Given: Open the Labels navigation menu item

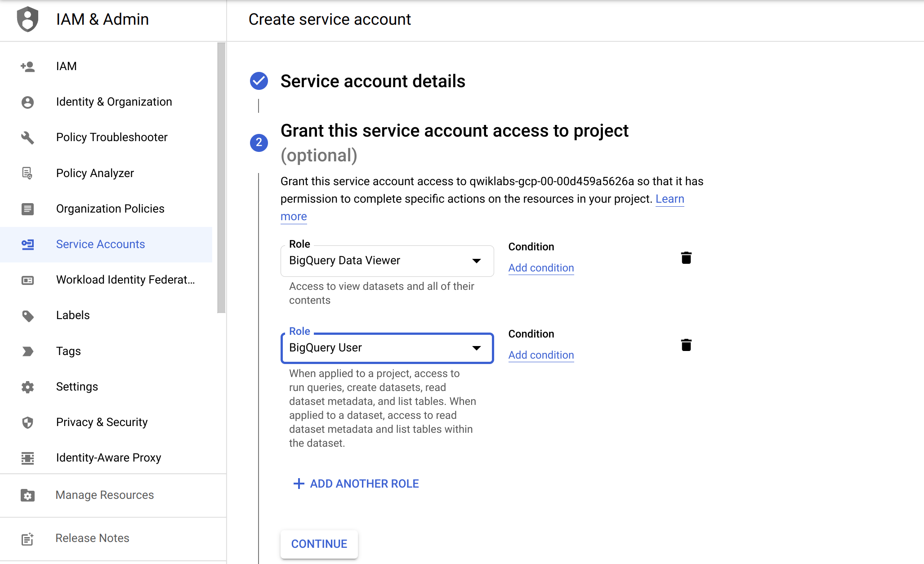Looking at the screenshot, I should click(71, 315).
